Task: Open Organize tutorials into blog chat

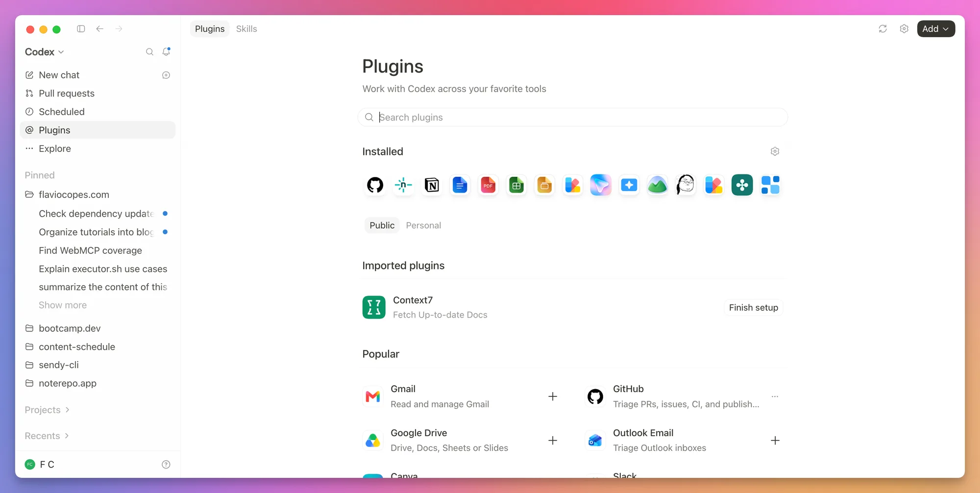Action: click(x=98, y=232)
